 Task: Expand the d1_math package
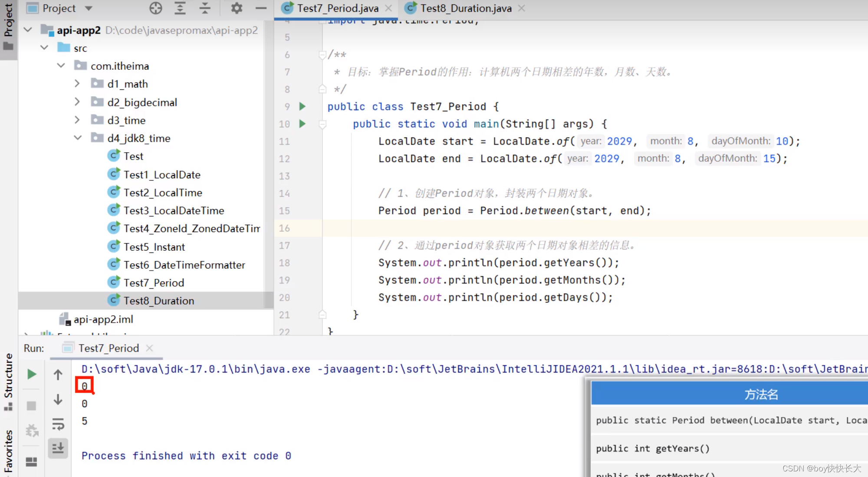[x=77, y=84]
